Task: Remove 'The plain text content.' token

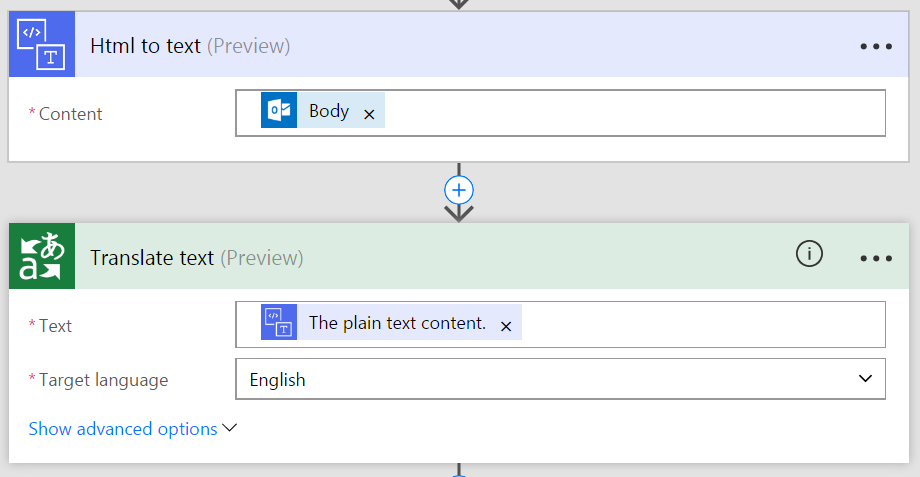Action: (x=506, y=326)
